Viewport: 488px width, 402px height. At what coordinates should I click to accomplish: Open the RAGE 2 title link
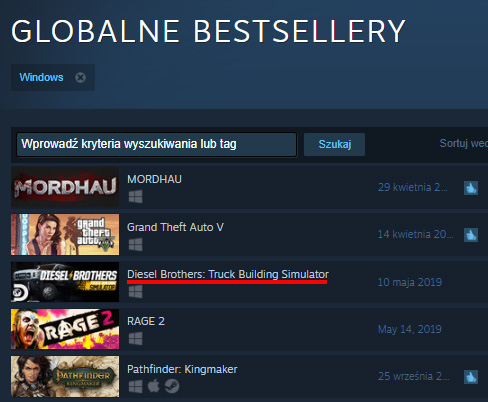(x=146, y=321)
